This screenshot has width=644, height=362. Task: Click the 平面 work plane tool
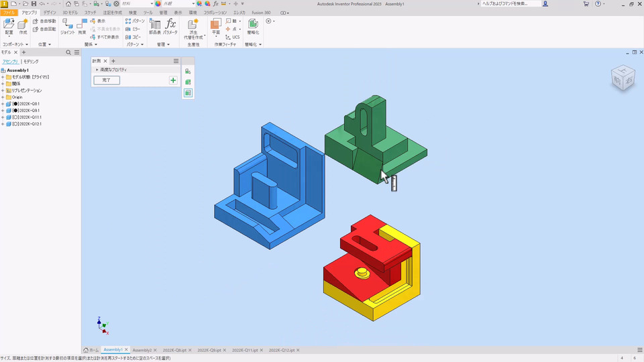tap(216, 27)
